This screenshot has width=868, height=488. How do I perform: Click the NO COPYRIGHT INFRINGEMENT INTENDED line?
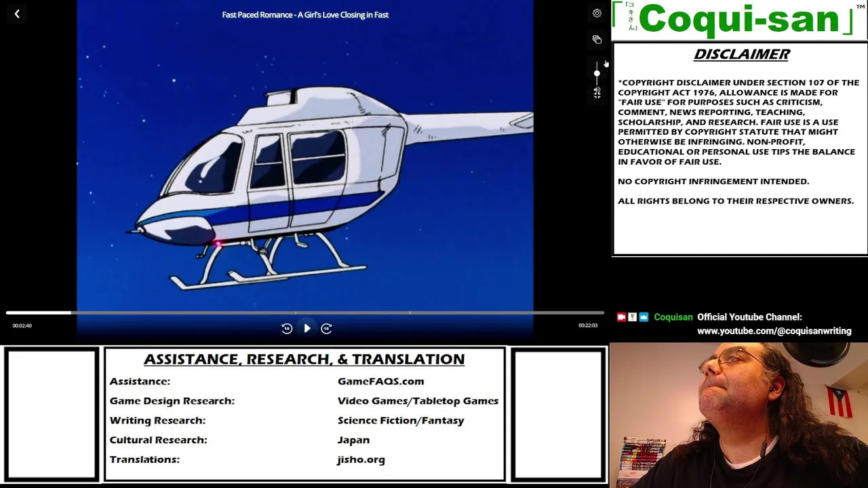click(x=713, y=182)
